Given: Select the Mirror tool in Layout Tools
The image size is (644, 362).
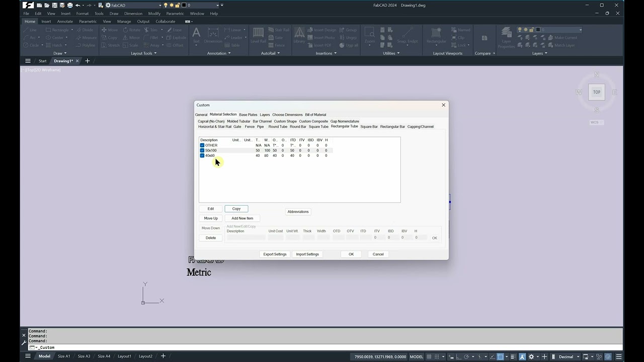Looking at the screenshot, I should tap(132, 38).
